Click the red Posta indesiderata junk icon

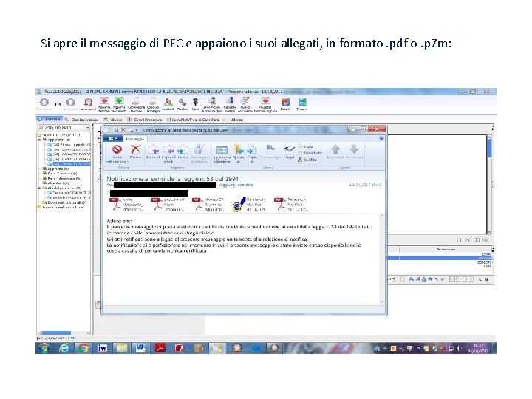click(x=117, y=149)
